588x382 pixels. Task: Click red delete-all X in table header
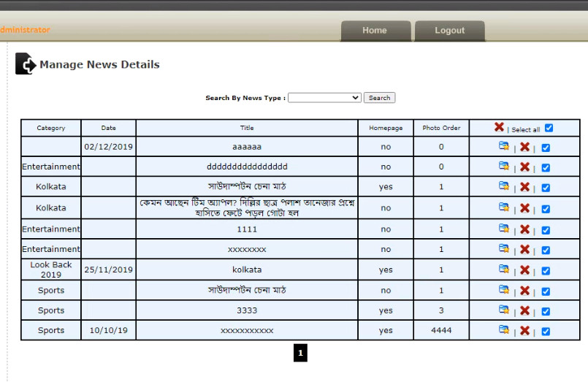pyautogui.click(x=499, y=128)
